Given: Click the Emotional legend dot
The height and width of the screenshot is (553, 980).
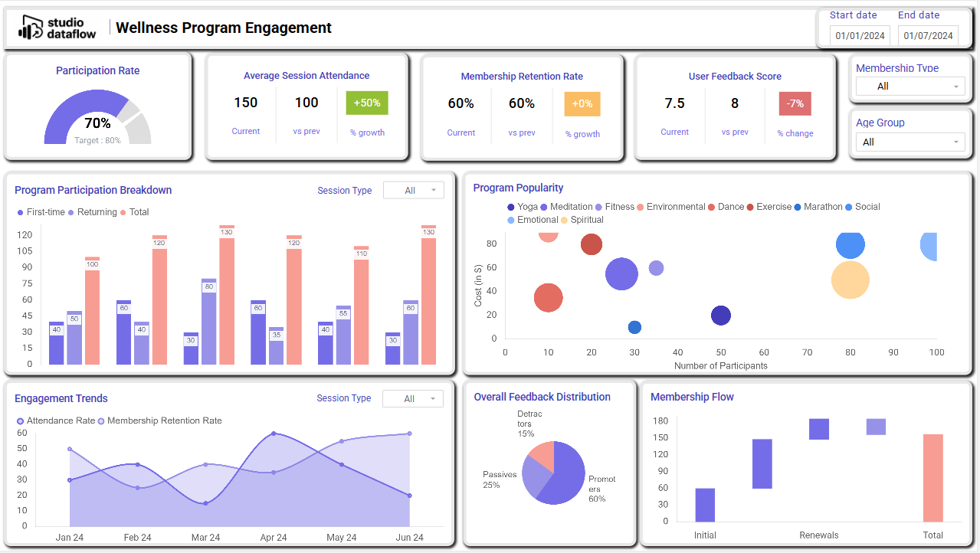Looking at the screenshot, I should [x=511, y=220].
